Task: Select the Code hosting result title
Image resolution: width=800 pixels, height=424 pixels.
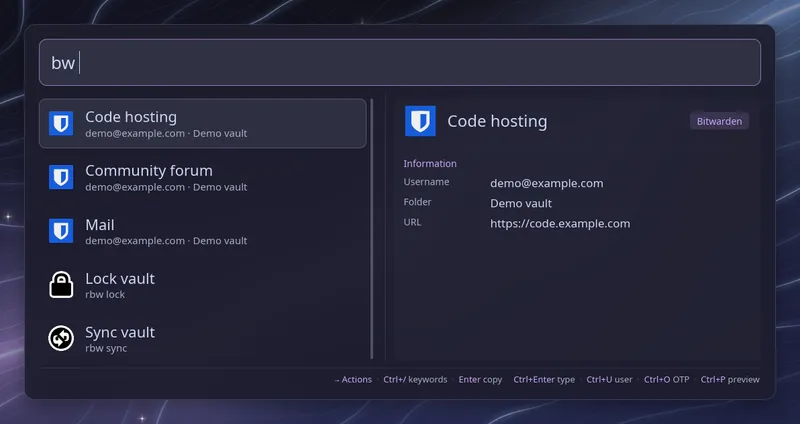Action: point(131,117)
